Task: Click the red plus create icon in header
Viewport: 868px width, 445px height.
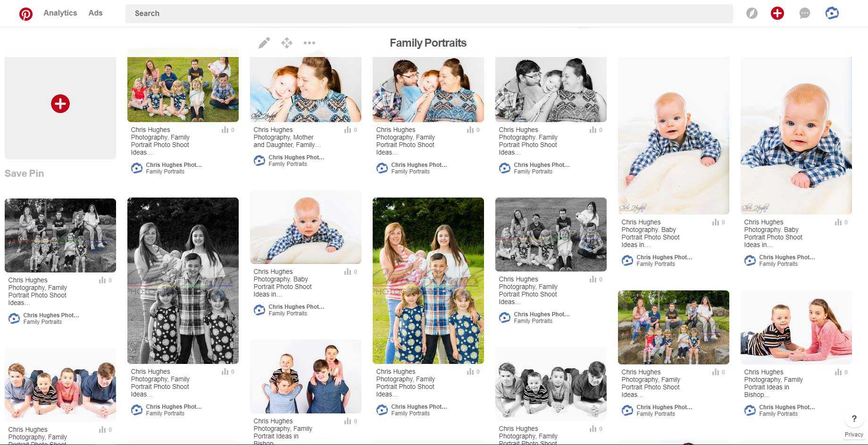Action: coord(777,14)
